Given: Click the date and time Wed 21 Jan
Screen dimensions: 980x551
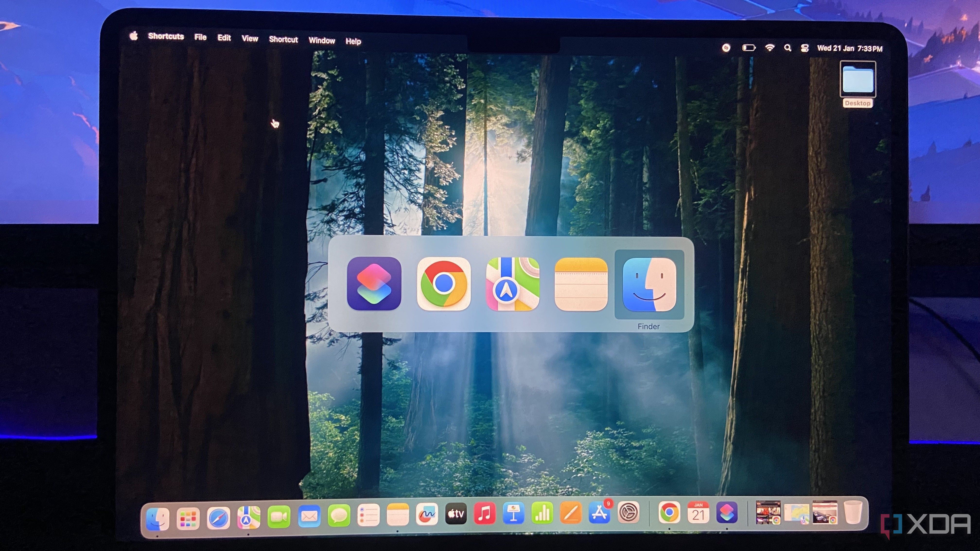Looking at the screenshot, I should [x=850, y=48].
